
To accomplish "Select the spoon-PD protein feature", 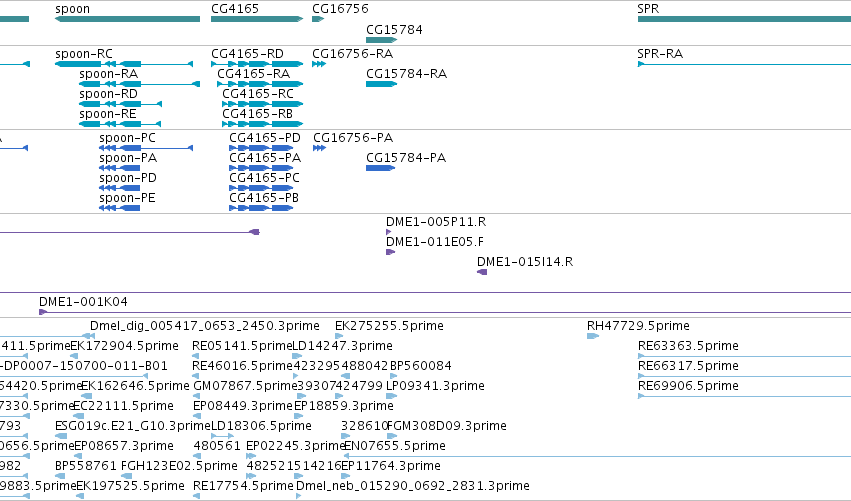I will 119,188.
